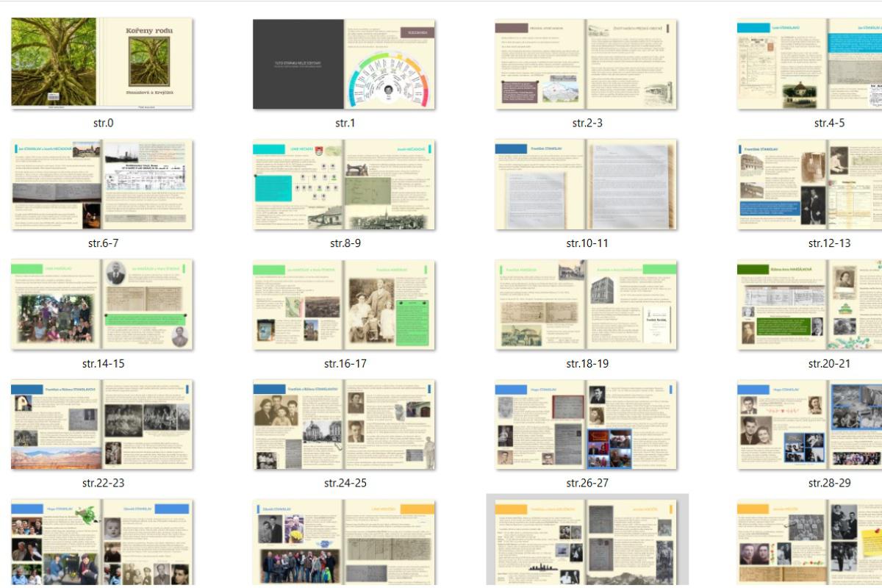This screenshot has height=588, width=882.
Task: Select the str.14-15 spread thumbnail
Action: coord(102,304)
